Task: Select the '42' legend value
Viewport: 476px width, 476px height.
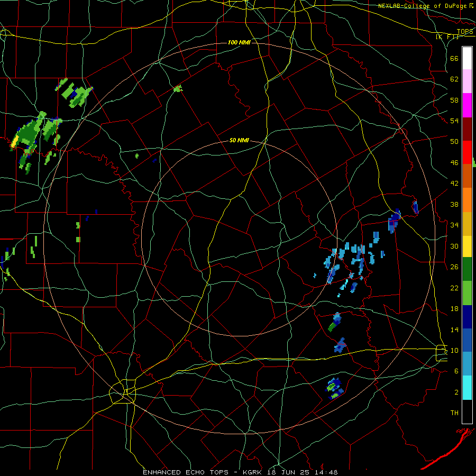Action: tap(454, 183)
